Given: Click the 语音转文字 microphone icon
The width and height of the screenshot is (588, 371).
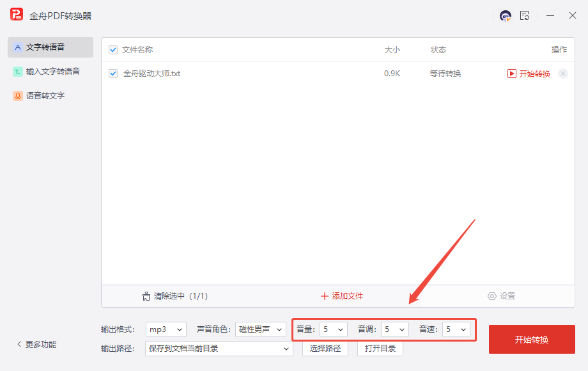Looking at the screenshot, I should [x=18, y=96].
